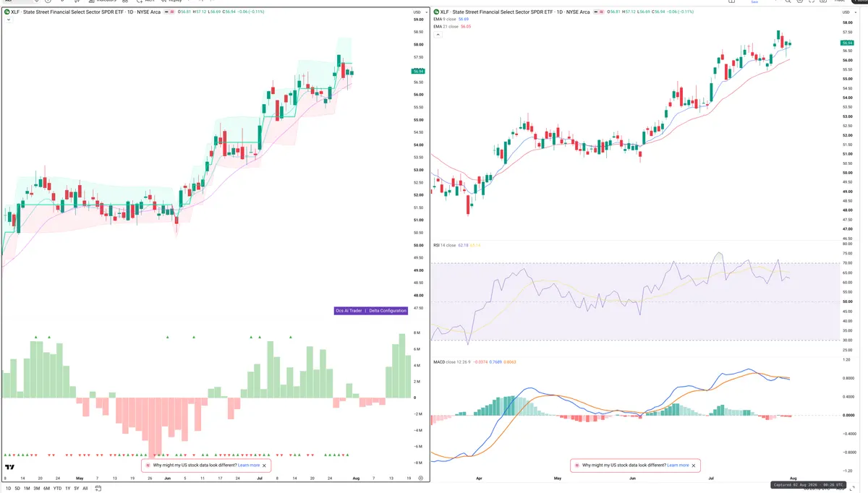Dismiss the left chart data notice

coord(265,466)
